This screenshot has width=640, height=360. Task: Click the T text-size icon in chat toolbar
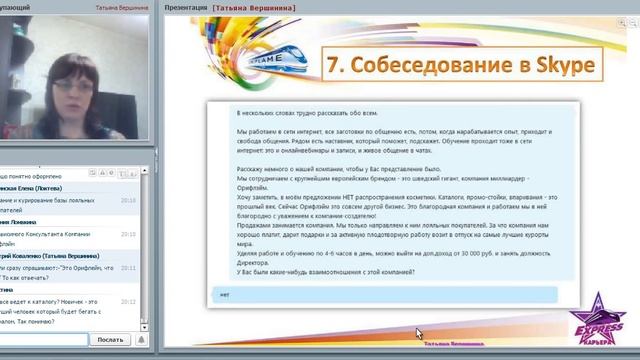point(122,174)
